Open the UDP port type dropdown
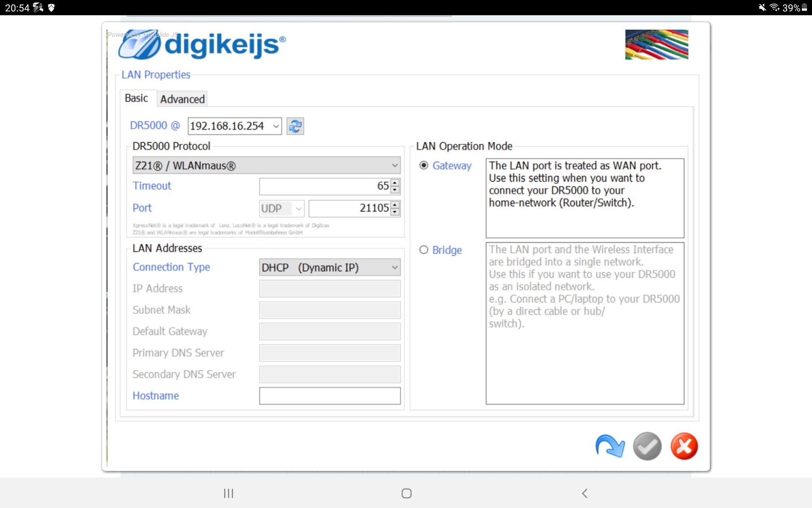 click(282, 208)
